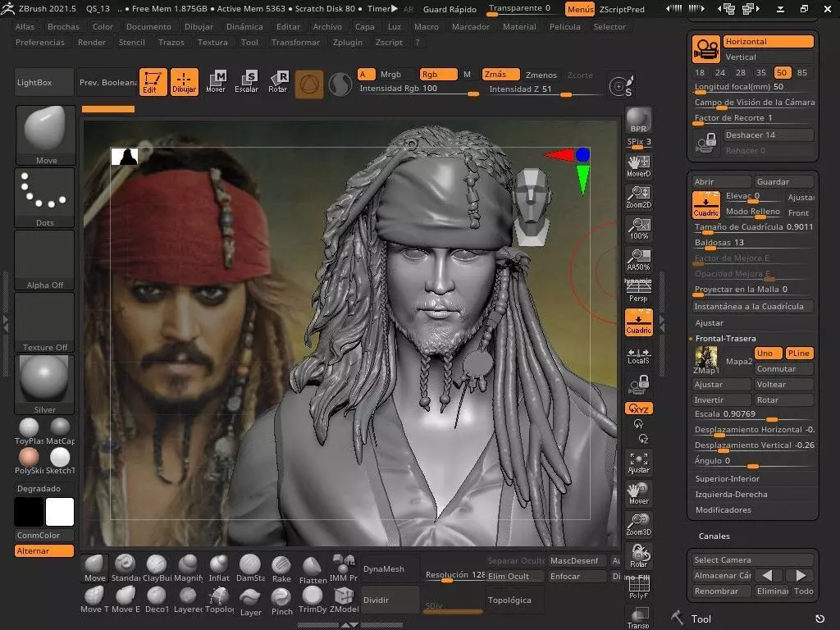Pick the DamStandard brush
The image size is (840, 630).
(x=250, y=568)
